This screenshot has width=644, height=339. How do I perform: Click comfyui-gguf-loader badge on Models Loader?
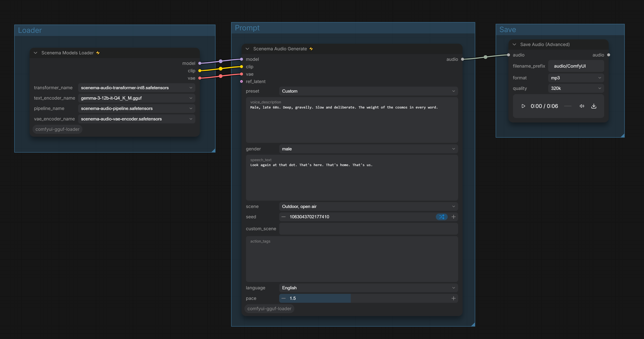pyautogui.click(x=57, y=129)
